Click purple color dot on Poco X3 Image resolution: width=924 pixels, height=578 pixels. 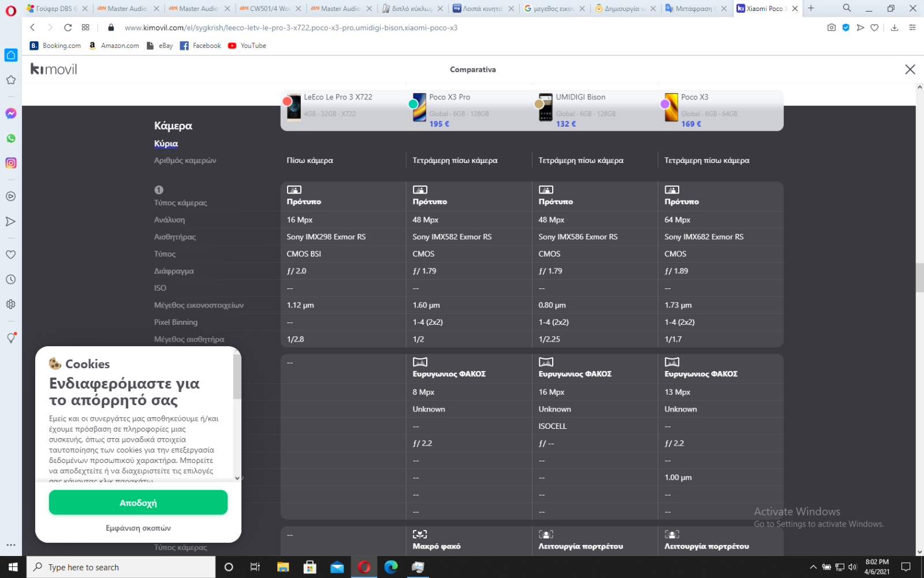tap(665, 104)
